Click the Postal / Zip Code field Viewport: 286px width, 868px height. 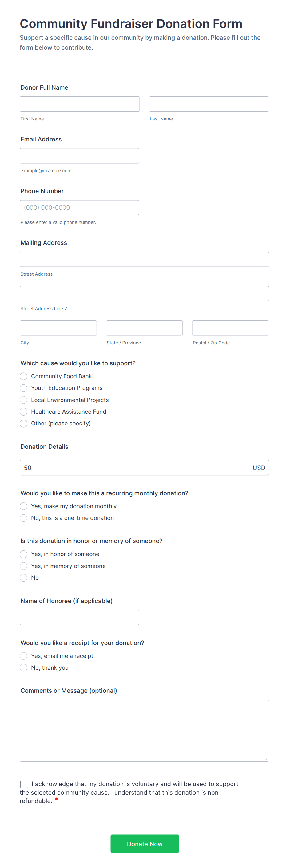[x=230, y=328]
